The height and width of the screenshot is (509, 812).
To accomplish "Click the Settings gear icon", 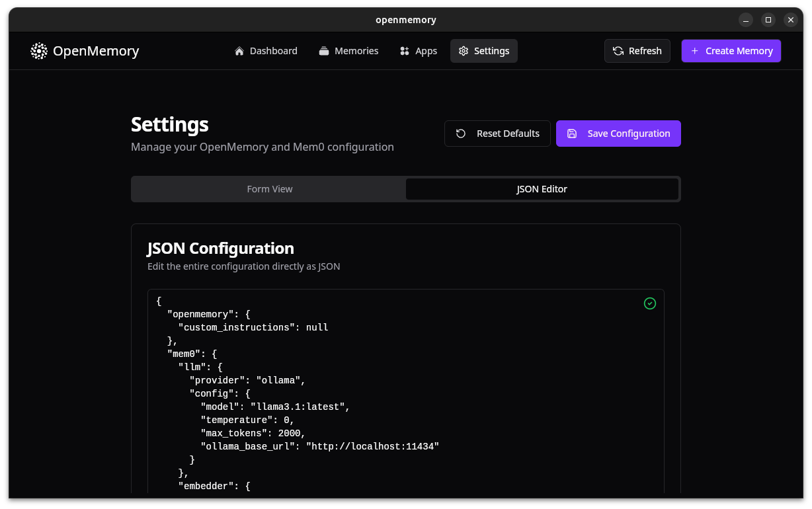I will (x=464, y=51).
